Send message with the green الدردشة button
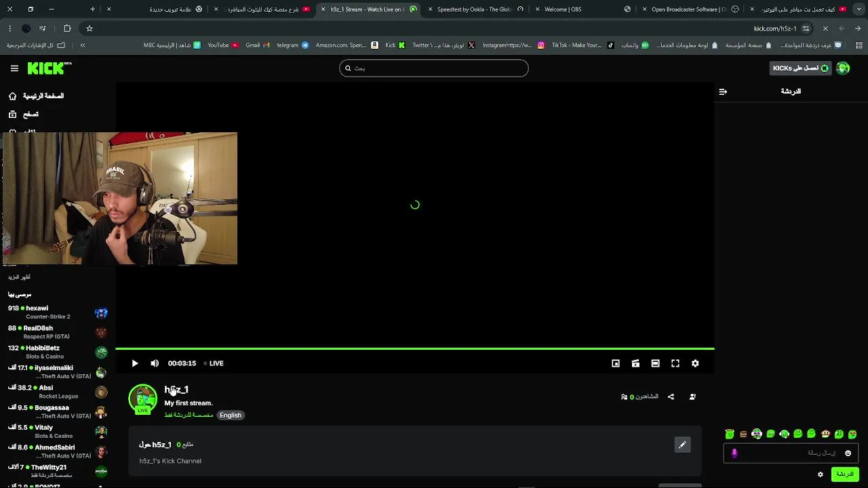Screen dimensions: 868x488 pos(845,474)
